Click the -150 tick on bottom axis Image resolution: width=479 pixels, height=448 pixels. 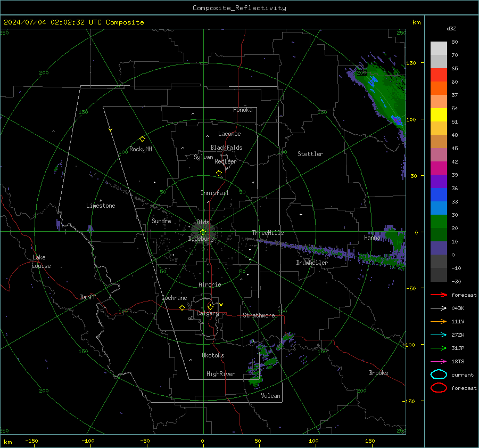(31, 441)
